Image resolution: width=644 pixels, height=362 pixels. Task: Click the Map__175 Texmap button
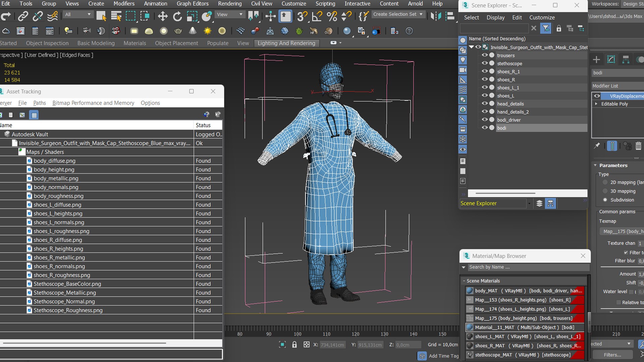click(622, 231)
